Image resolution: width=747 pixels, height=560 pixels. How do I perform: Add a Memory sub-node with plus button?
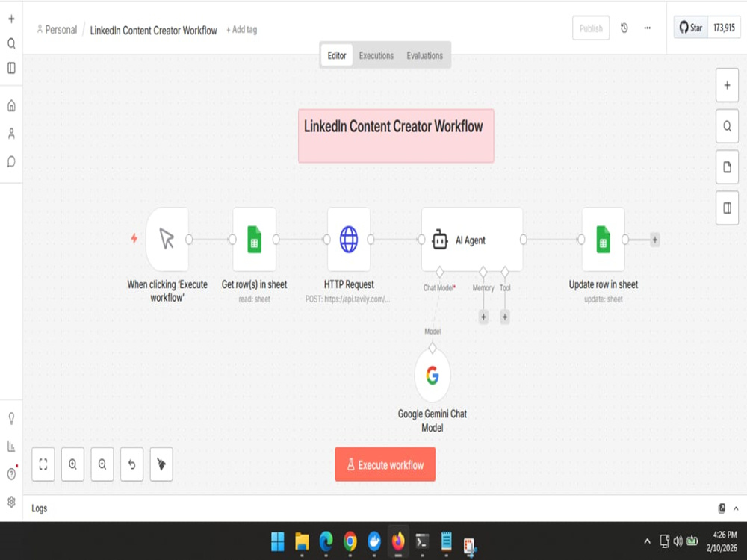[x=483, y=317]
